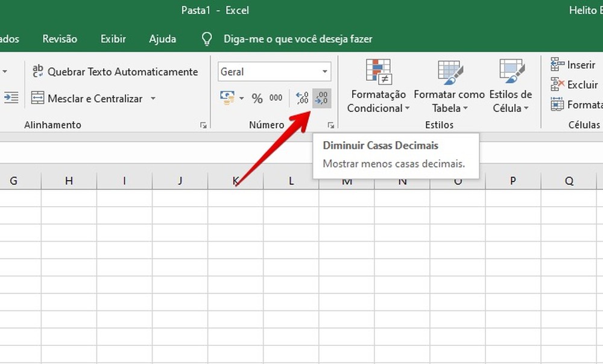Open the Número group dialog launcher
Image resolution: width=603 pixels, height=364 pixels.
pyautogui.click(x=331, y=125)
